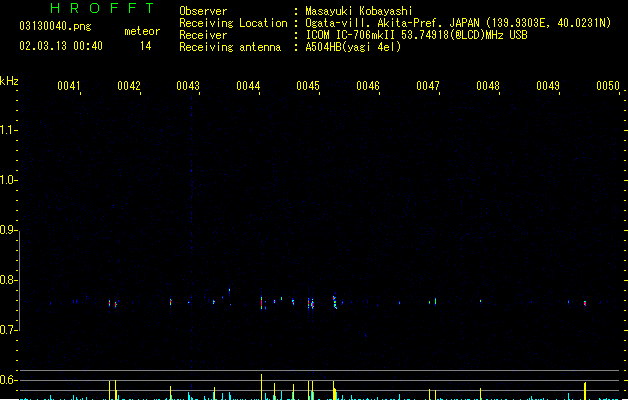The height and width of the screenshot is (400, 629).
Task: Select the ICOM IC-706mkII receiver text
Action: click(x=416, y=35)
